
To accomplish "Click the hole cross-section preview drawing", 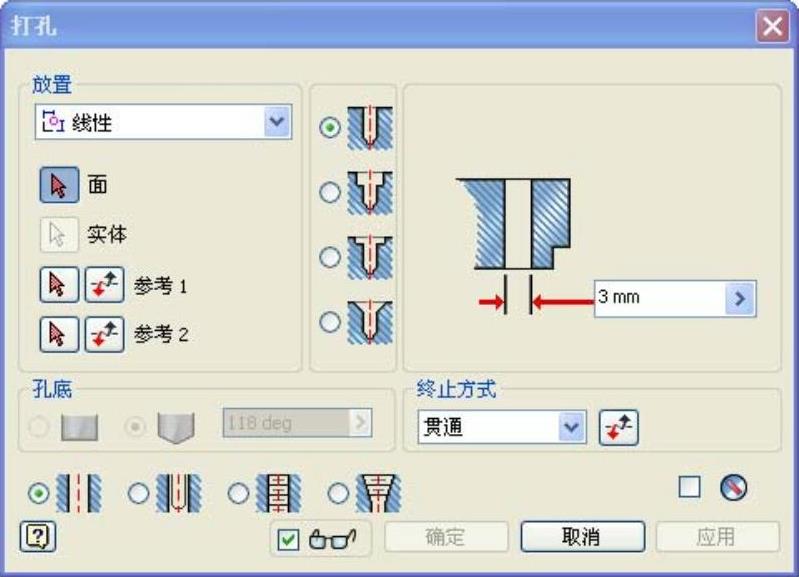I will (x=515, y=224).
